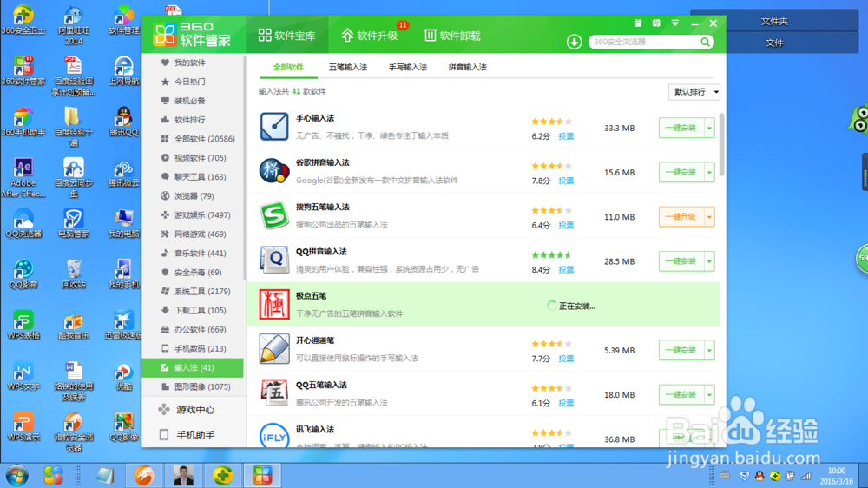Select 我的软件 in the sidebar
This screenshot has height=488, width=868.
coord(193,63)
